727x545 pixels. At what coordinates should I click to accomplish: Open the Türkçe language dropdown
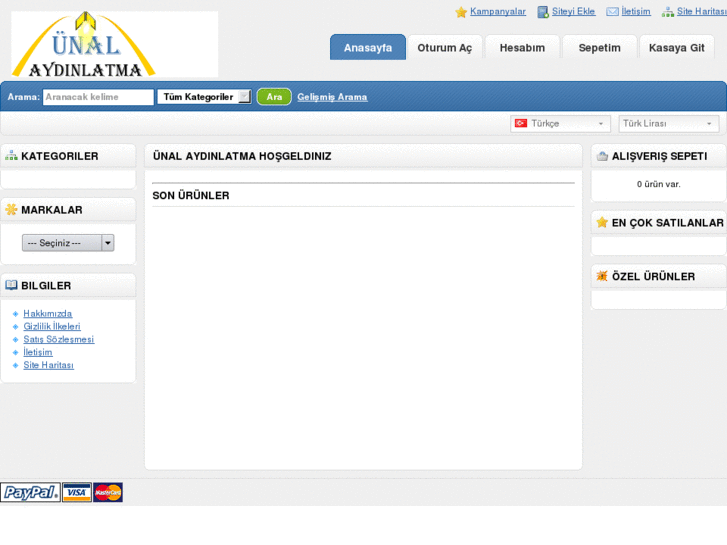point(560,124)
